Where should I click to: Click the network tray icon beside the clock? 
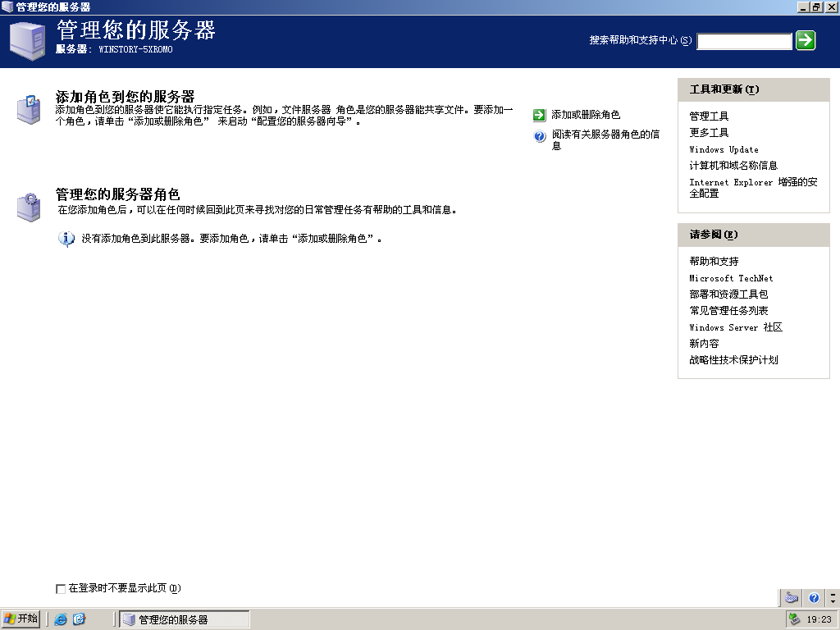pyautogui.click(x=794, y=619)
